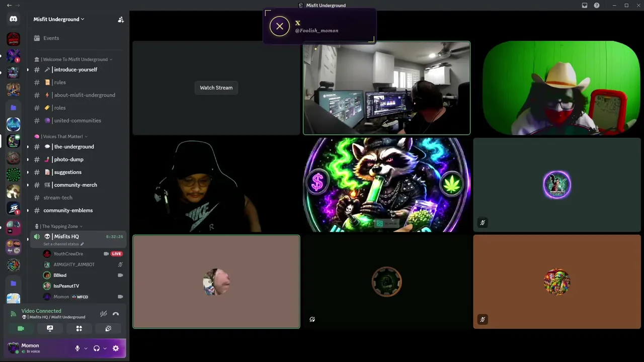The image size is (644, 362).
Task: Open the green spiral pattern server
Action: click(x=14, y=174)
